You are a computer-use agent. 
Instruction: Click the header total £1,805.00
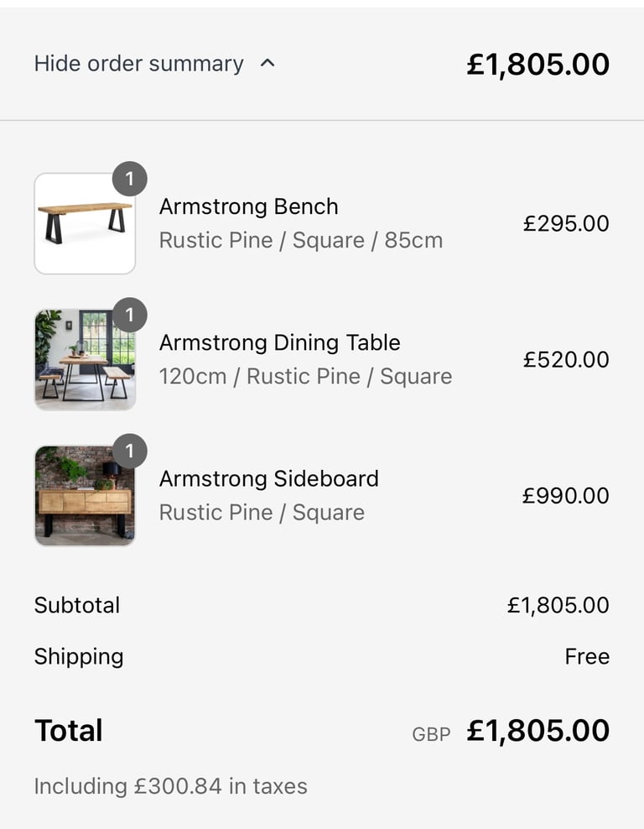click(538, 64)
